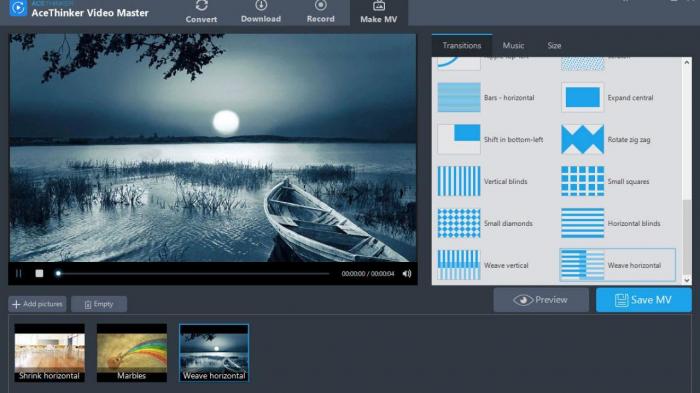Switch to the Music tab
Viewport: 700px width, 393px height.
[513, 46]
